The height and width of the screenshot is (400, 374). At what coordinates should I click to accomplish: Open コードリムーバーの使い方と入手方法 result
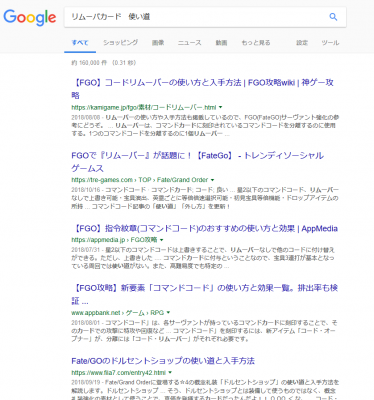pos(202,89)
